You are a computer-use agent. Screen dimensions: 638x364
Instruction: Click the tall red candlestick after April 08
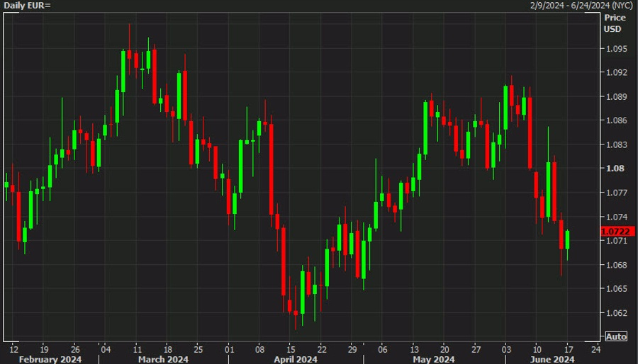tap(272, 169)
